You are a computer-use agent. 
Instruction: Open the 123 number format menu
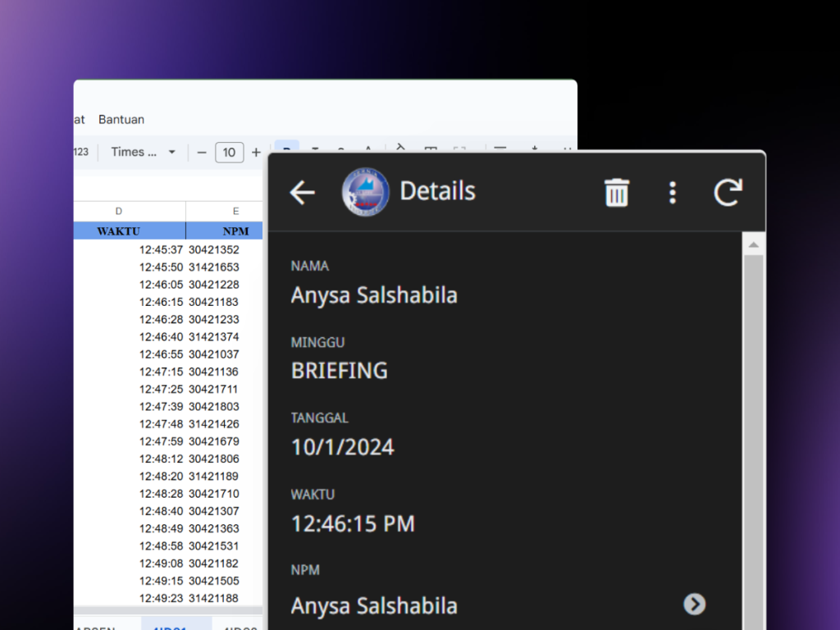click(81, 152)
